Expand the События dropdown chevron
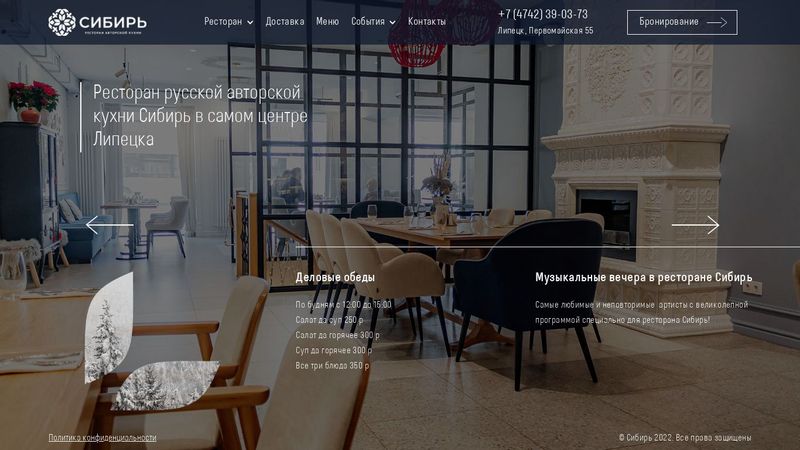 pos(392,22)
